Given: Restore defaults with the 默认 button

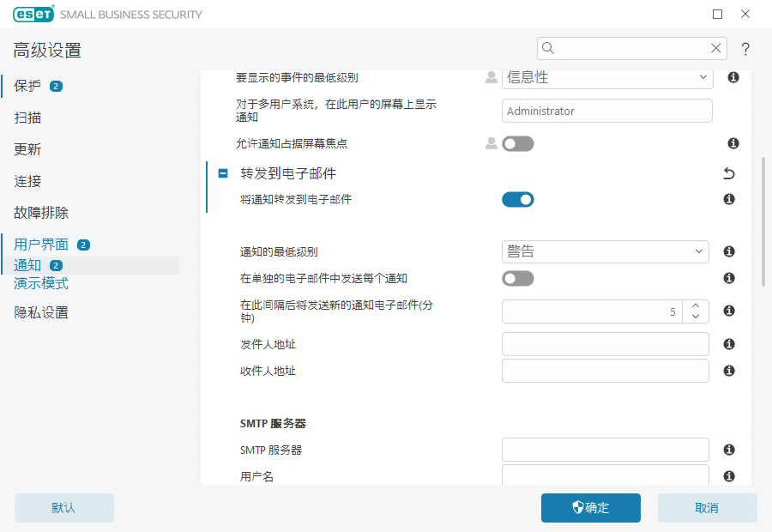Looking at the screenshot, I should tap(63, 508).
